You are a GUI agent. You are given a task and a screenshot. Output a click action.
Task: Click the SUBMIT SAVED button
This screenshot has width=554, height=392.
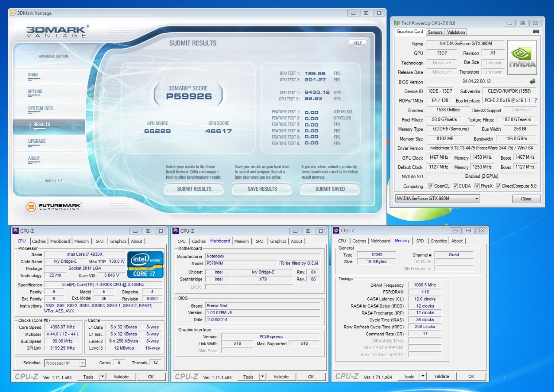click(330, 189)
